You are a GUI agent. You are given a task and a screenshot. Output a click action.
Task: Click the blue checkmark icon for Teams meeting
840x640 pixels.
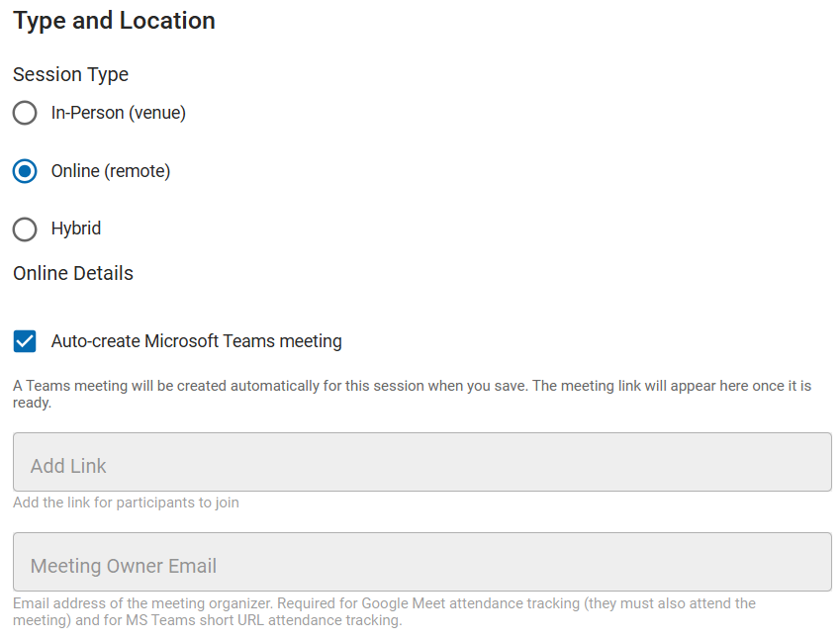[25, 341]
